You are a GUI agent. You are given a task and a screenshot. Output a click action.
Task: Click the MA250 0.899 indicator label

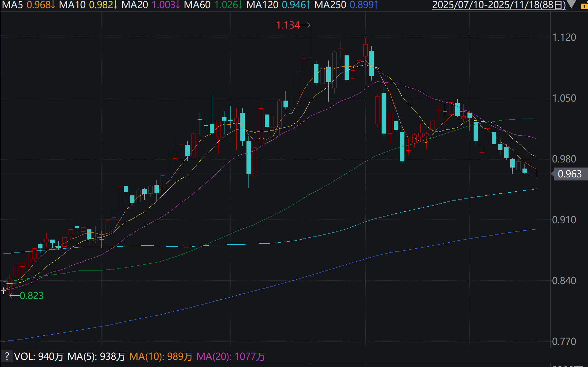click(346, 5)
